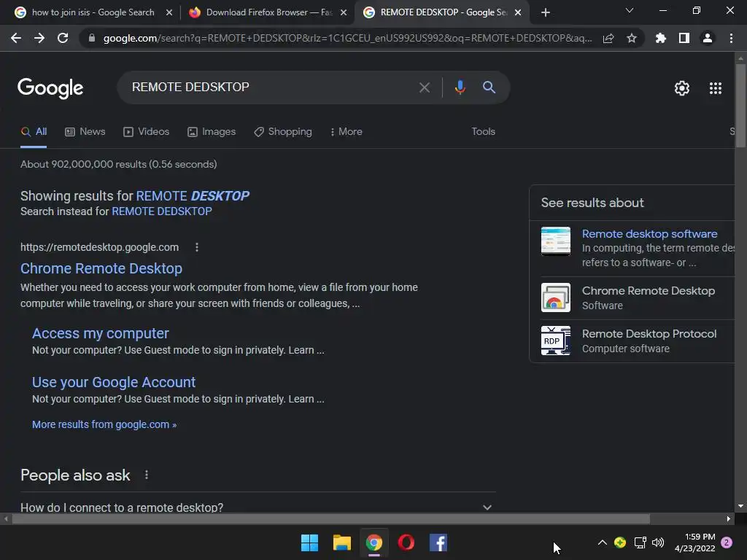The width and height of the screenshot is (747, 560).
Task: Go back to the previous page
Action: [x=16, y=38]
